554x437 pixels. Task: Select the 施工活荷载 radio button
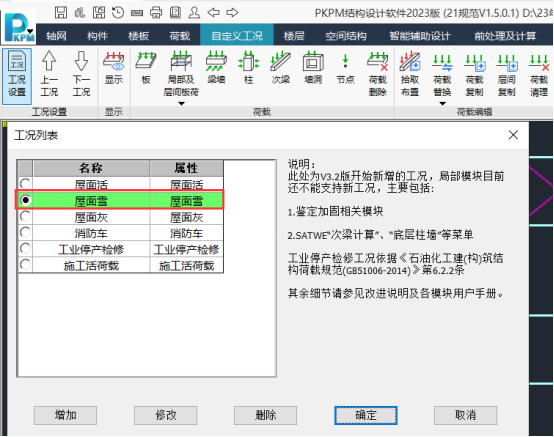pyautogui.click(x=25, y=265)
